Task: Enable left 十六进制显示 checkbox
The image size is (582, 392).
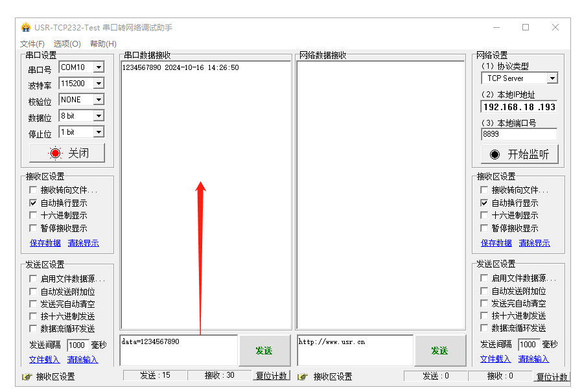Action: coord(33,215)
